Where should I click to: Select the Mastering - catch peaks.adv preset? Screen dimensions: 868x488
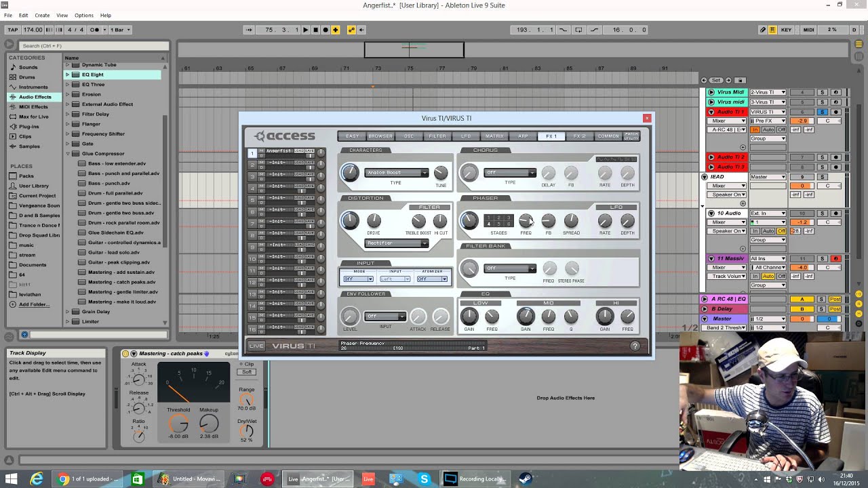(121, 282)
